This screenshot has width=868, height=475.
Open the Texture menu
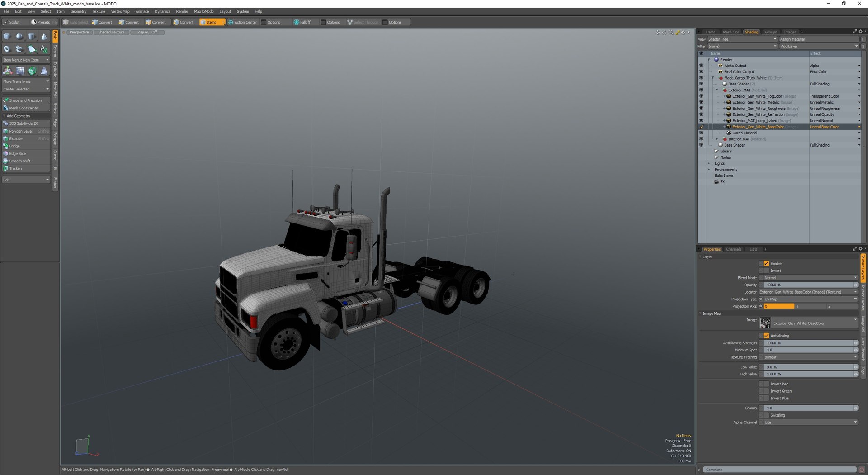tap(99, 11)
